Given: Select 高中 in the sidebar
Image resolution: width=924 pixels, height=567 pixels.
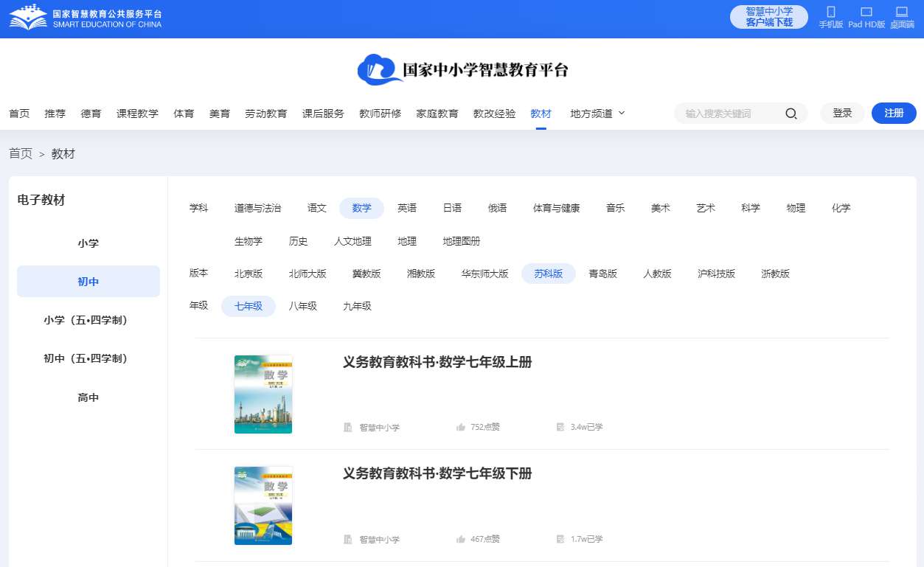Looking at the screenshot, I should 88,397.
